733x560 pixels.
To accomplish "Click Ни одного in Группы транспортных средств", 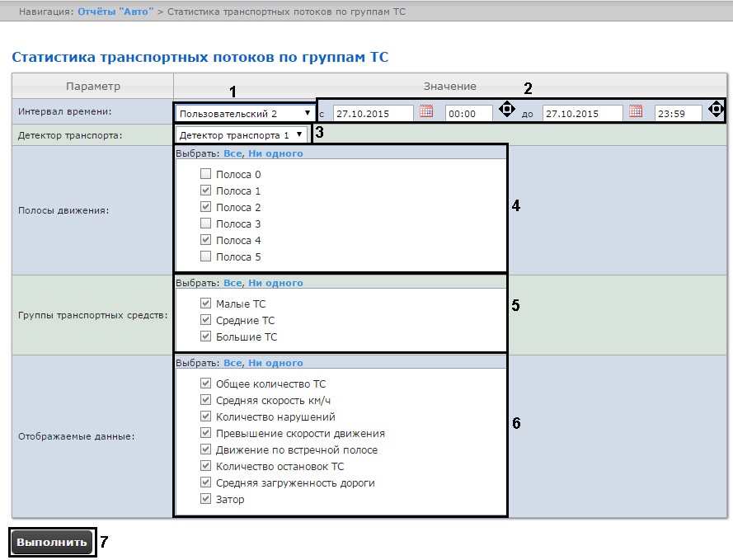I will [x=275, y=283].
